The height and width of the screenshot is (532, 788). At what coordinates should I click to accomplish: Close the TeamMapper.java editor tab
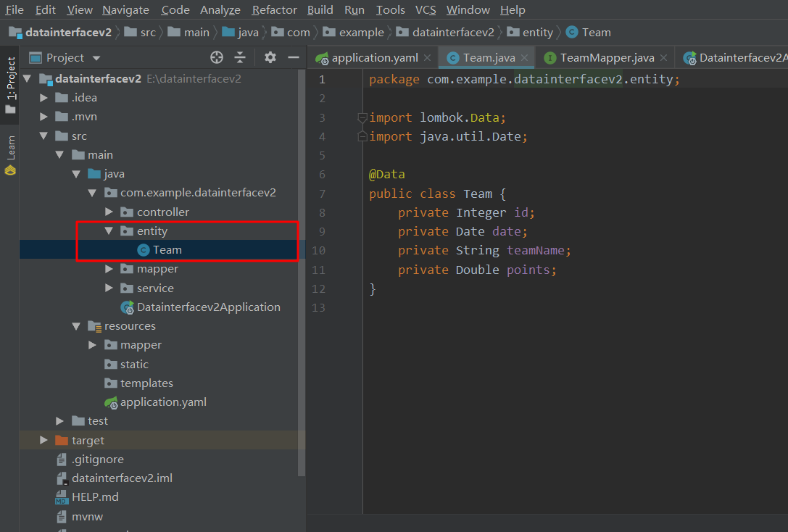tap(663, 58)
